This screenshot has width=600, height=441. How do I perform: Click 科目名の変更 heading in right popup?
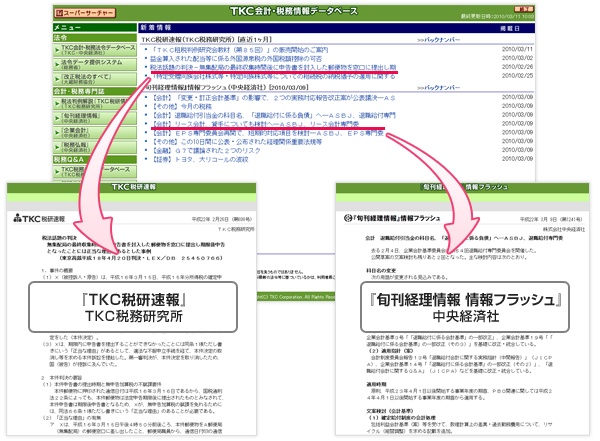click(381, 270)
